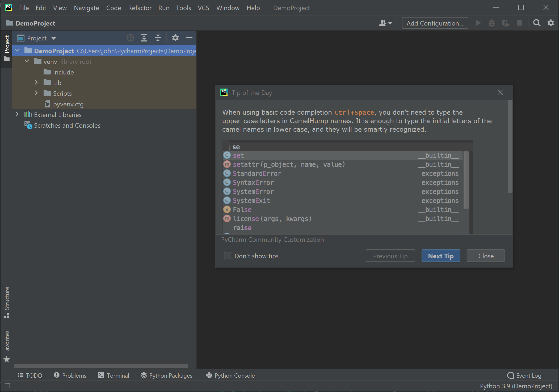The image size is (559, 392).
Task: Open IDE settings gear in toolbar
Action: [551, 23]
